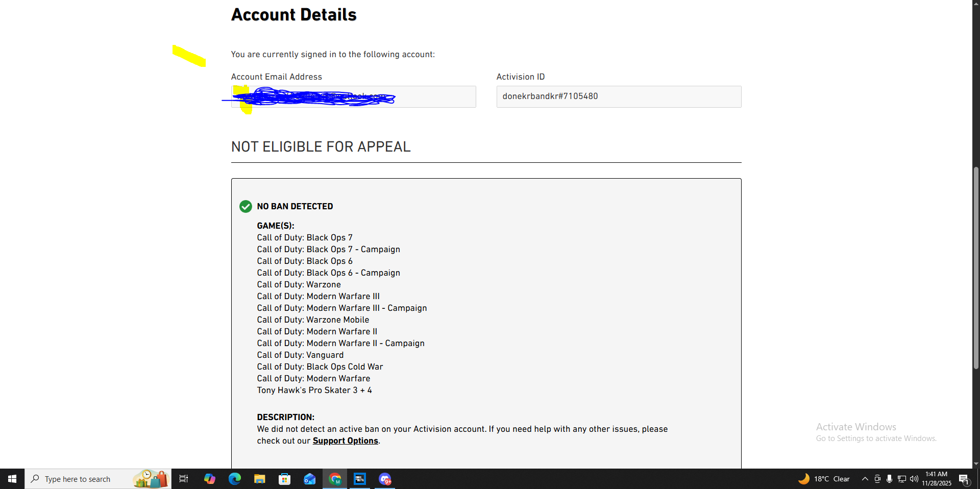Click Call of Duty: Warzone entry
980x489 pixels.
pos(299,284)
